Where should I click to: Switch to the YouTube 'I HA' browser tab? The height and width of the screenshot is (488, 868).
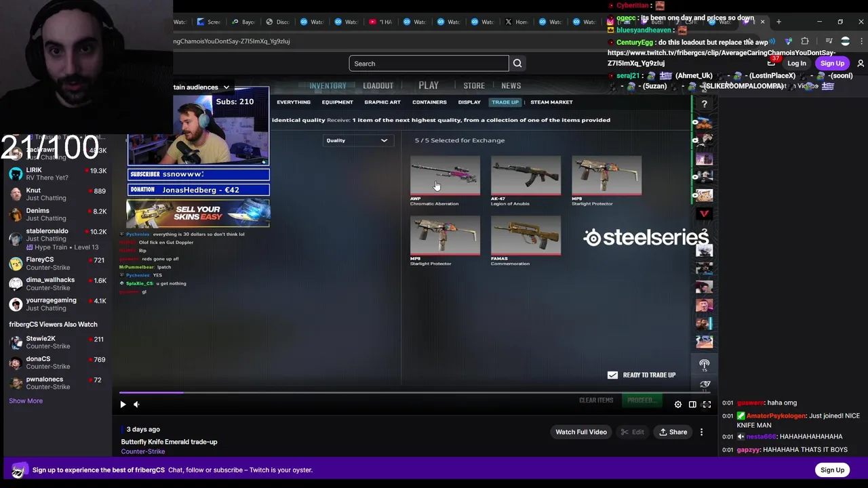tap(380, 22)
